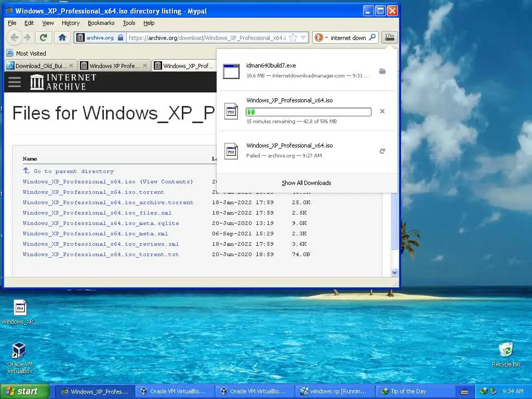Open the iso_archive.torrent link
The image size is (532, 399).
(x=108, y=203)
